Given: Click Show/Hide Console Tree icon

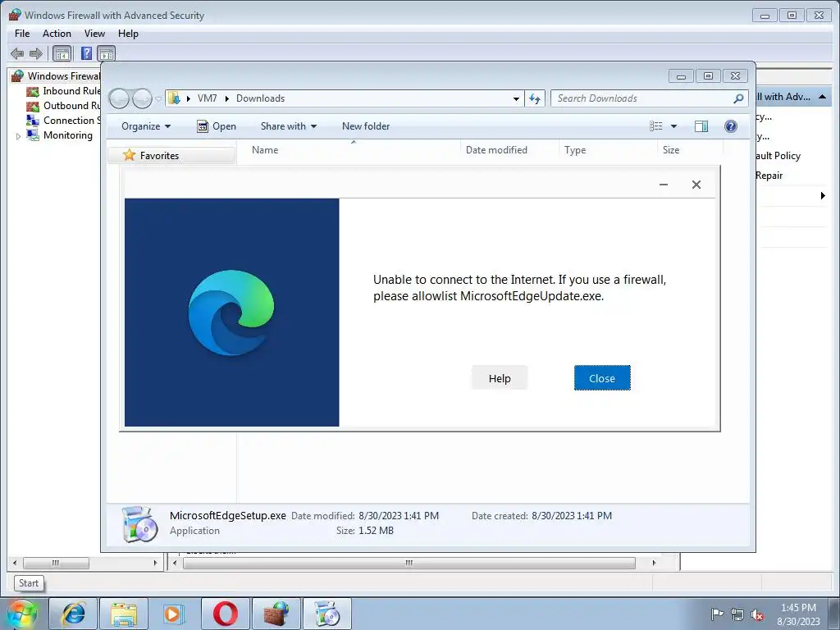Looking at the screenshot, I should [62, 53].
